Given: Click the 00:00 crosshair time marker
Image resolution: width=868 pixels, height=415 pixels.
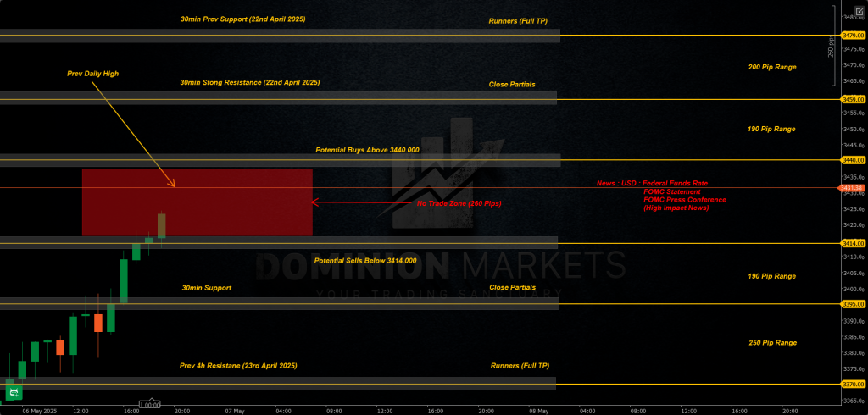Looking at the screenshot, I should click(149, 405).
